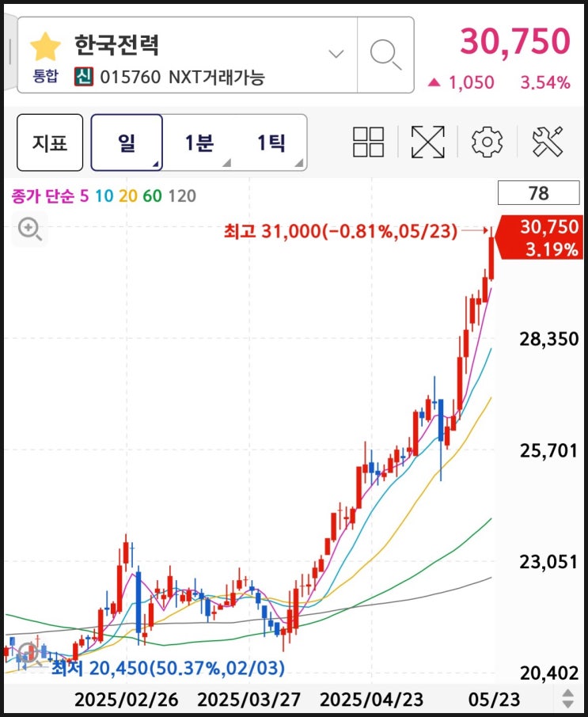Select the 1틱 tick chart tab
Image resolution: width=588 pixels, height=717 pixels.
pyautogui.click(x=271, y=142)
